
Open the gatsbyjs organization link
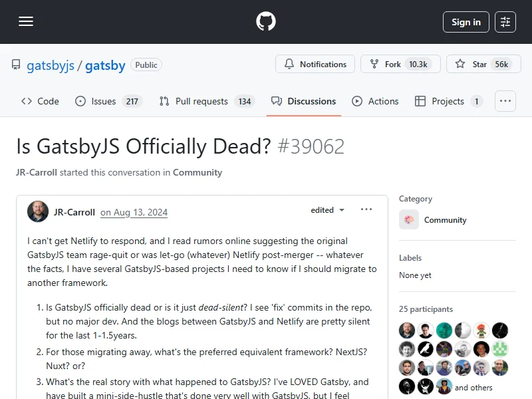51,65
